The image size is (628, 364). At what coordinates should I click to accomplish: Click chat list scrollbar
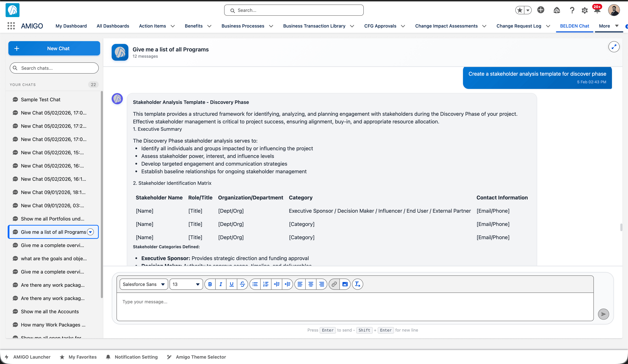point(102,194)
